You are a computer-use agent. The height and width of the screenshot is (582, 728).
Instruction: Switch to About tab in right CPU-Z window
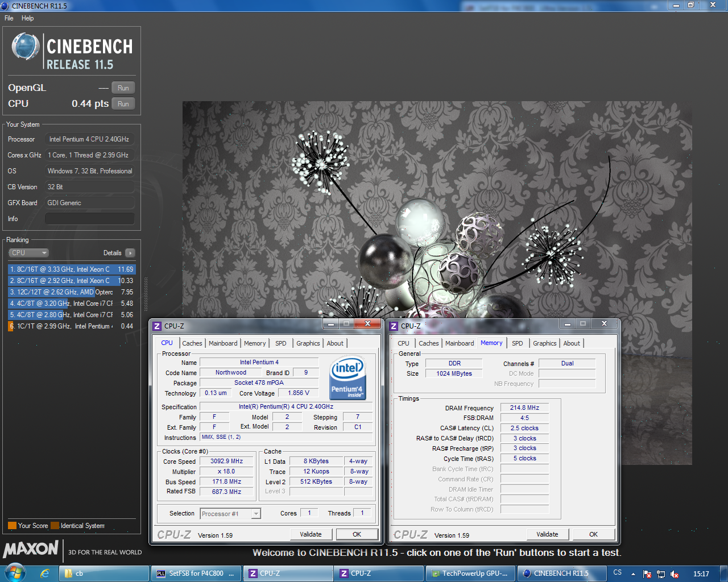coord(572,343)
